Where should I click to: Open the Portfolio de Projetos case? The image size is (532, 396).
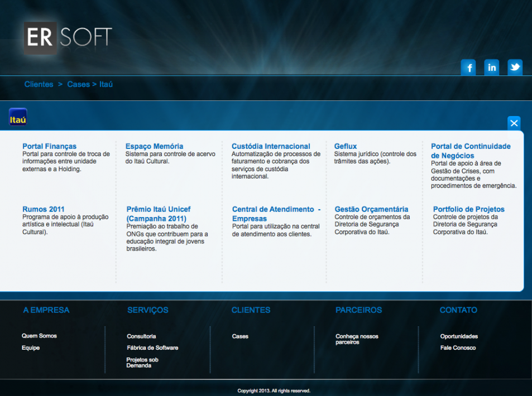tap(468, 209)
